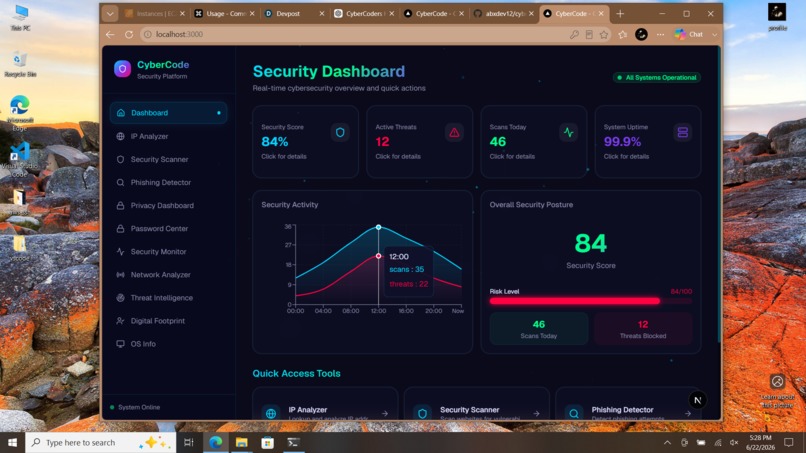Open Scans Today 46 card details

tap(534, 142)
